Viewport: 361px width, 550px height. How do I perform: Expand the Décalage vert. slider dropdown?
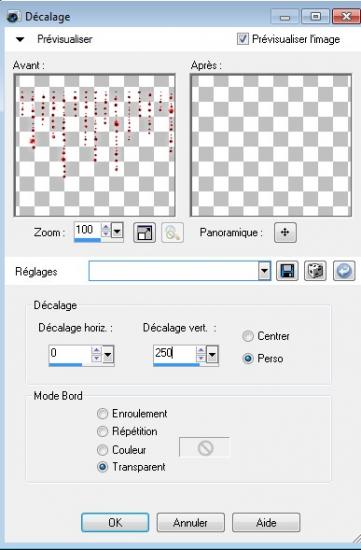(x=212, y=354)
